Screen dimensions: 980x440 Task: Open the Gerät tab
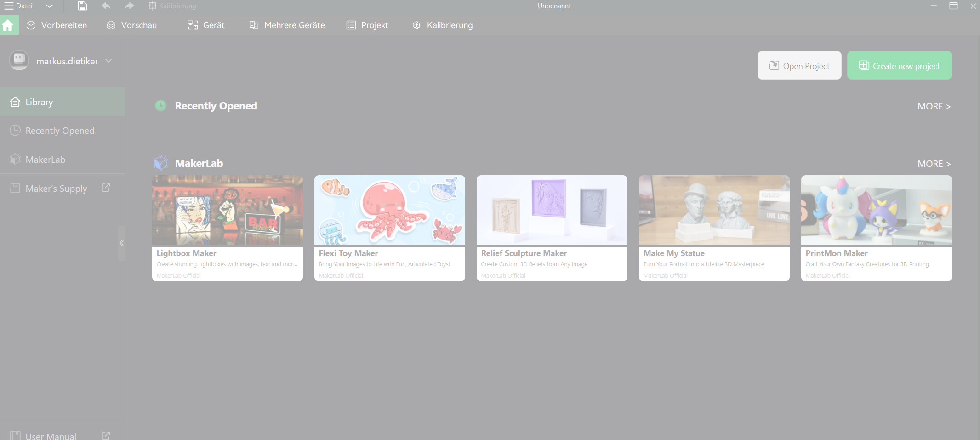206,25
